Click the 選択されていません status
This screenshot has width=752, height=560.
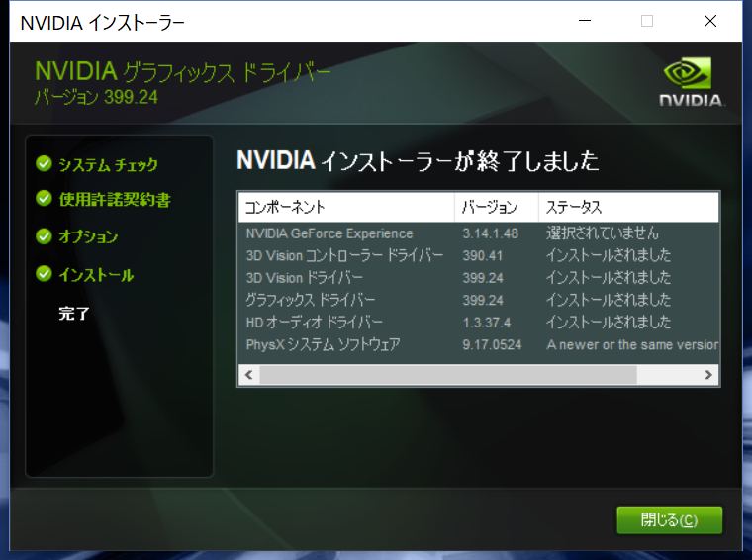pos(603,233)
